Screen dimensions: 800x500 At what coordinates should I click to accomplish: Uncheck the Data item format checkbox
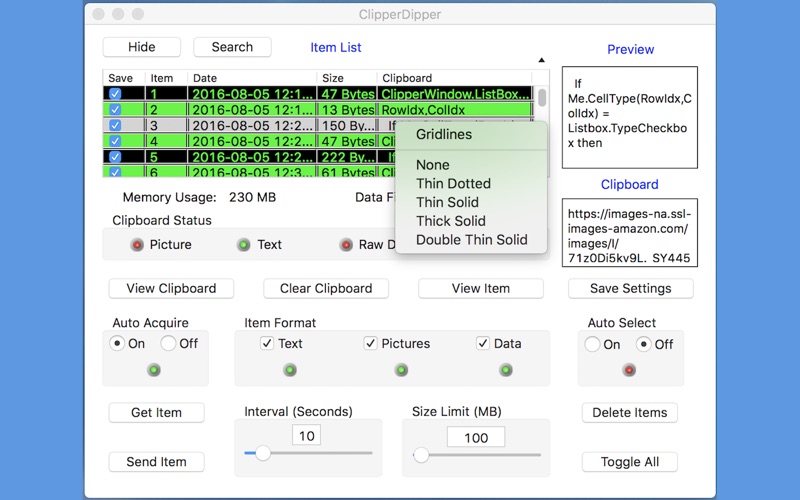click(x=483, y=343)
